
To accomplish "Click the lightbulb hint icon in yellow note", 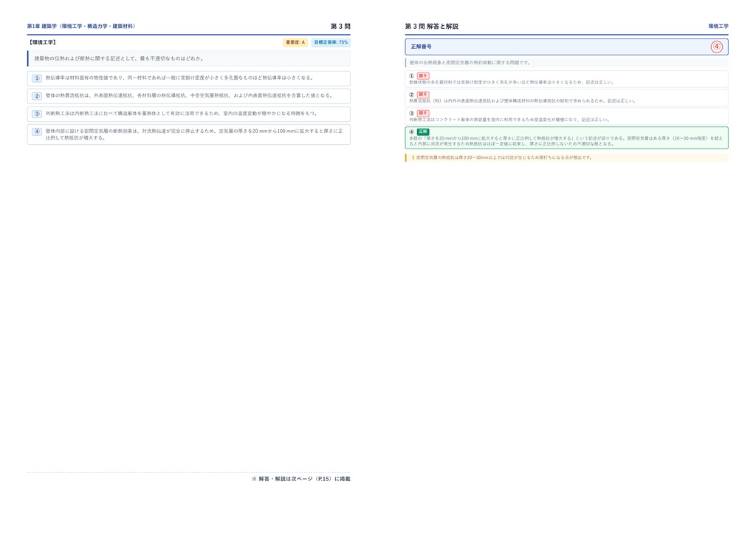I will [413, 157].
